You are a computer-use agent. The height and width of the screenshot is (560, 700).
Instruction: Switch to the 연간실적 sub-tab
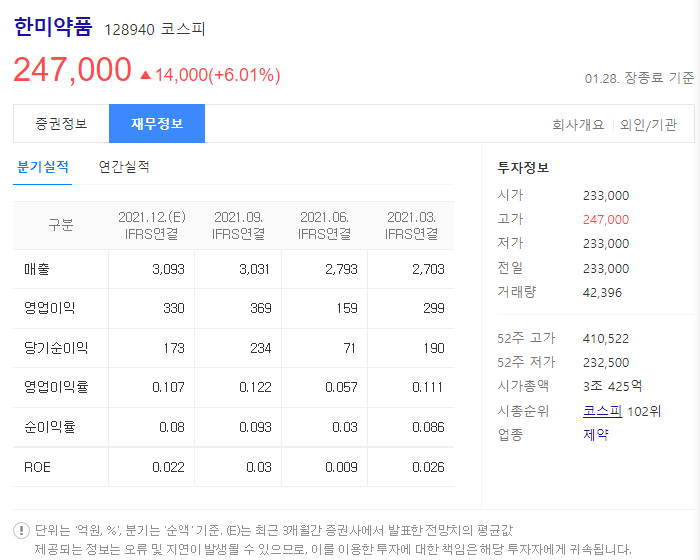[124, 167]
